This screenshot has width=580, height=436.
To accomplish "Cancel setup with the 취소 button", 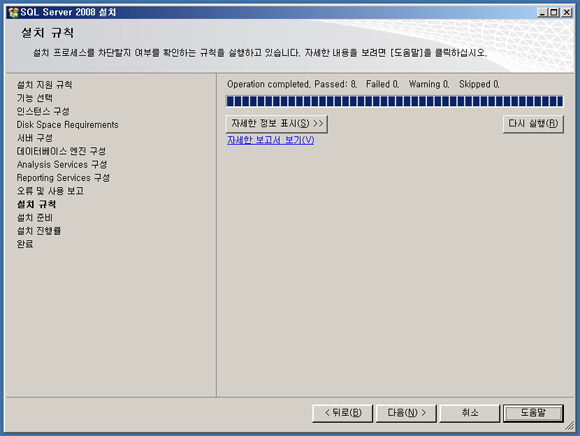I will click(x=470, y=413).
